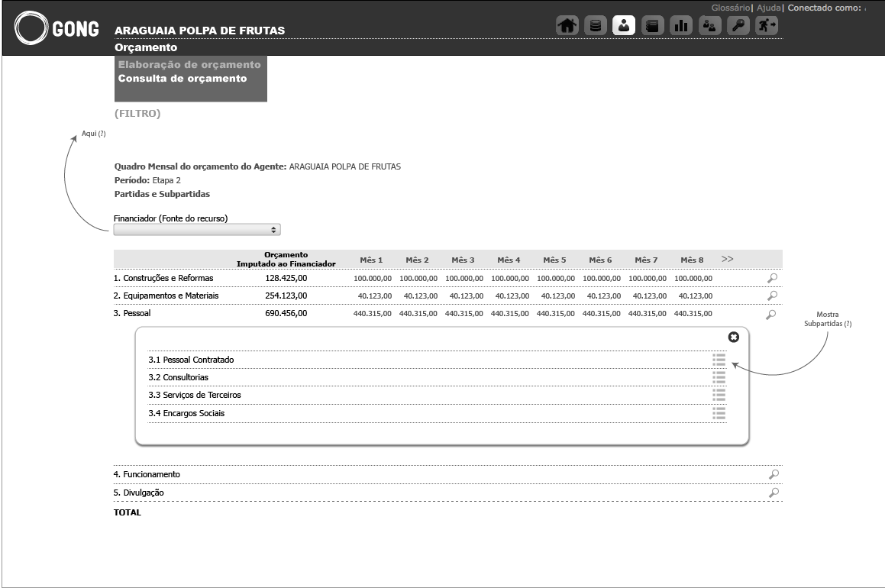The width and height of the screenshot is (885, 588).
Task: Click the key icon in toolbar
Action: 738,25
